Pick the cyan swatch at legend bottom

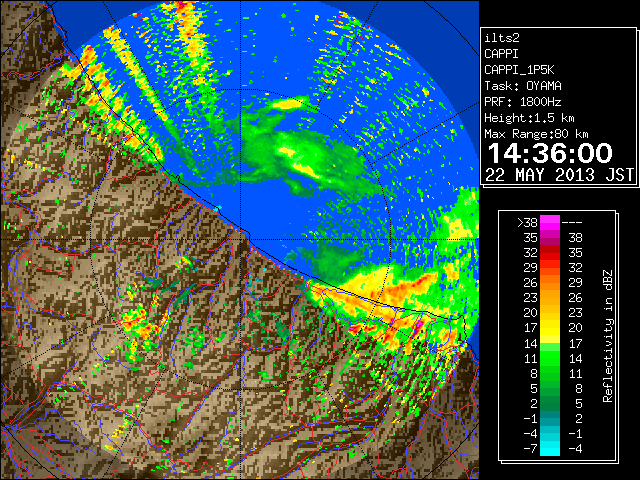[550, 449]
